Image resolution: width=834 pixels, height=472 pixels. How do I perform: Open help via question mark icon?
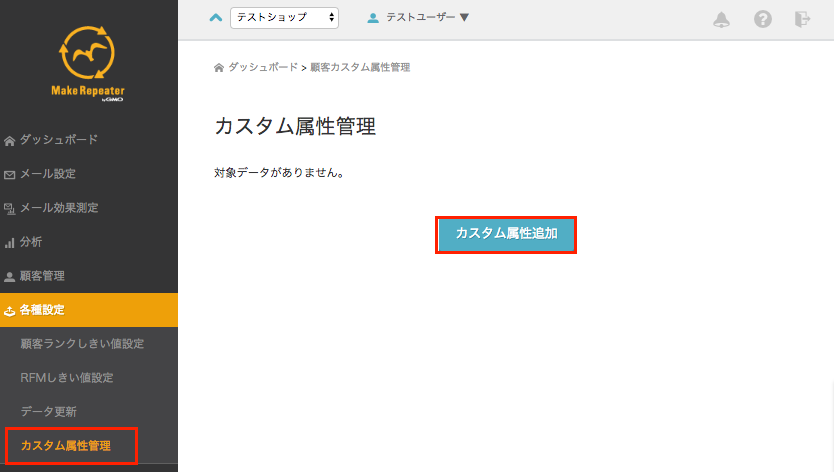click(x=762, y=19)
